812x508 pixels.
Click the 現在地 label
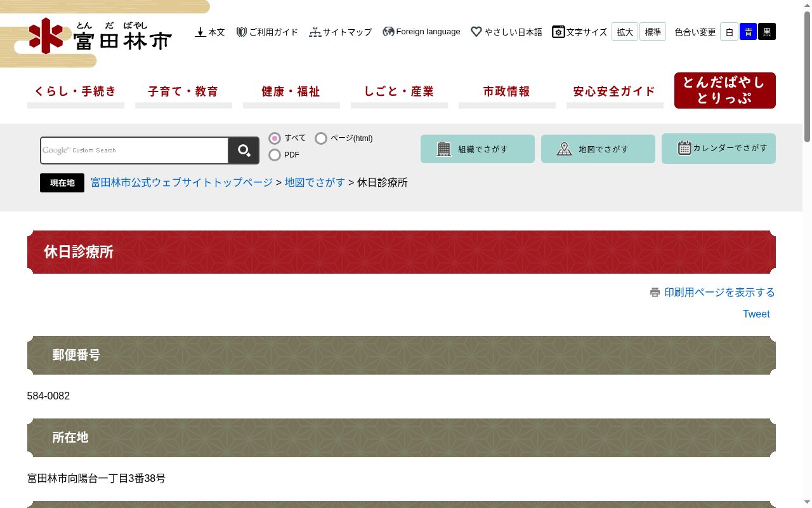click(x=62, y=183)
